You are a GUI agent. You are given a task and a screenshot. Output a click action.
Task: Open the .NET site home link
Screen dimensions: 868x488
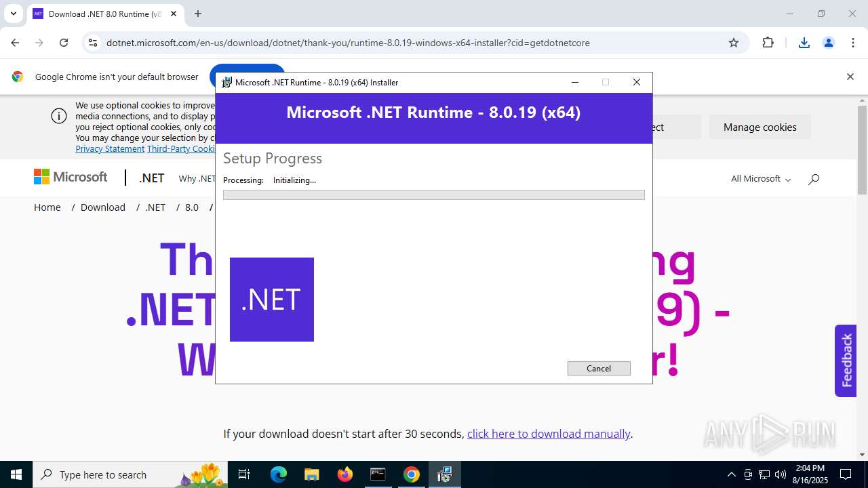click(151, 178)
